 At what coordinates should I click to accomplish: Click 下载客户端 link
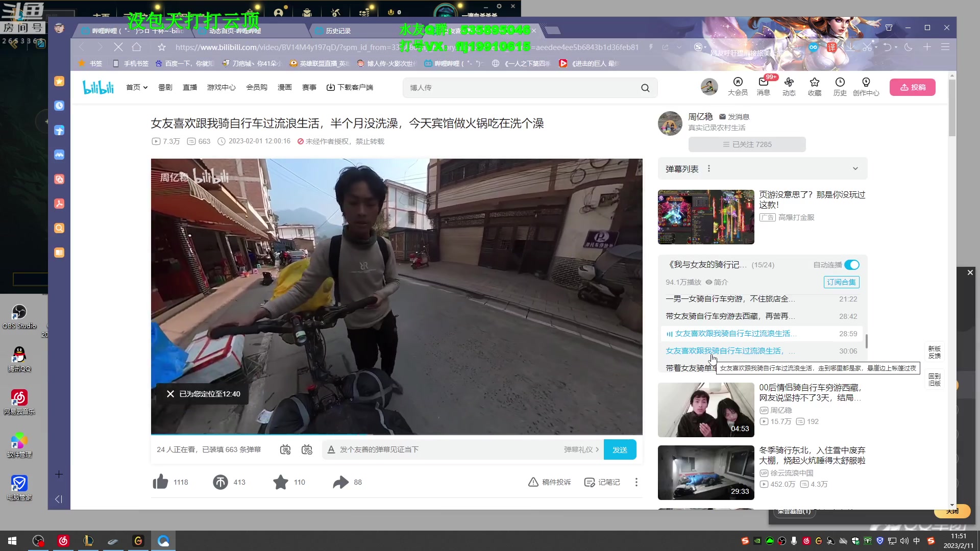tap(350, 88)
